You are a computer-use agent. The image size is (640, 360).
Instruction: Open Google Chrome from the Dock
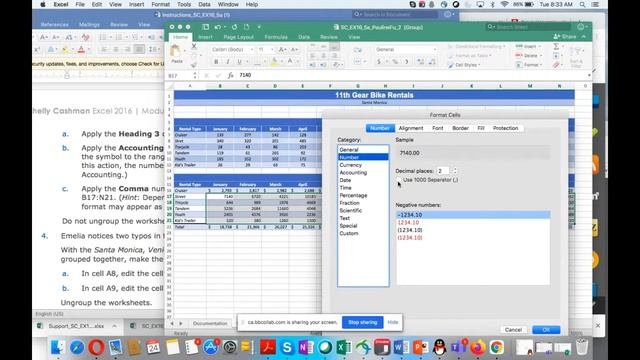pyautogui.click(x=497, y=347)
